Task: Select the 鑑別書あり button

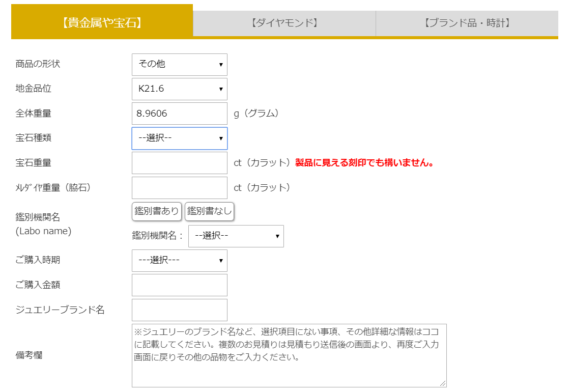Action: pyautogui.click(x=157, y=211)
